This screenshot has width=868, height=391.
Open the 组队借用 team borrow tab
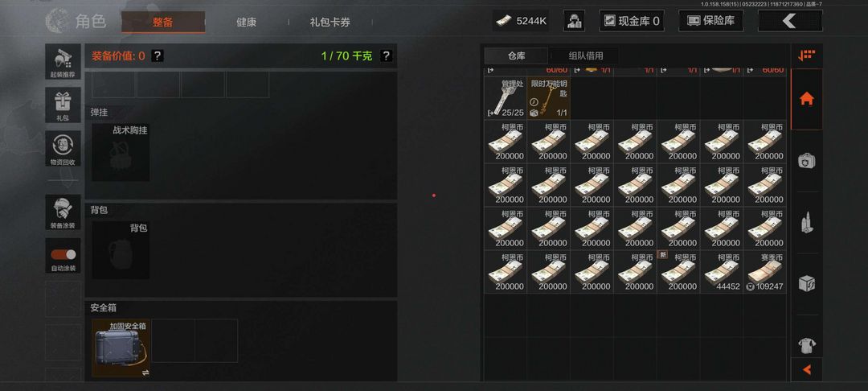[x=586, y=56]
